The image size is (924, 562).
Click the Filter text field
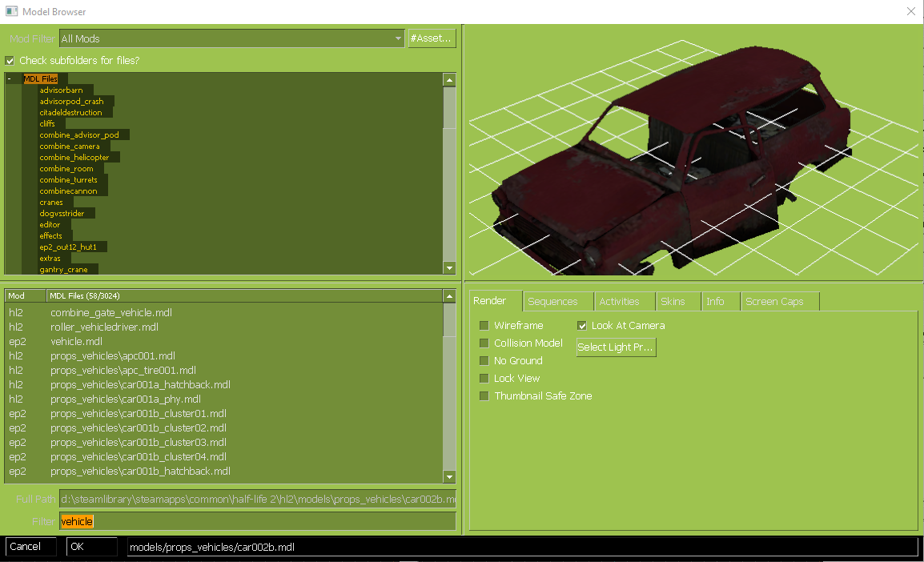(x=256, y=522)
